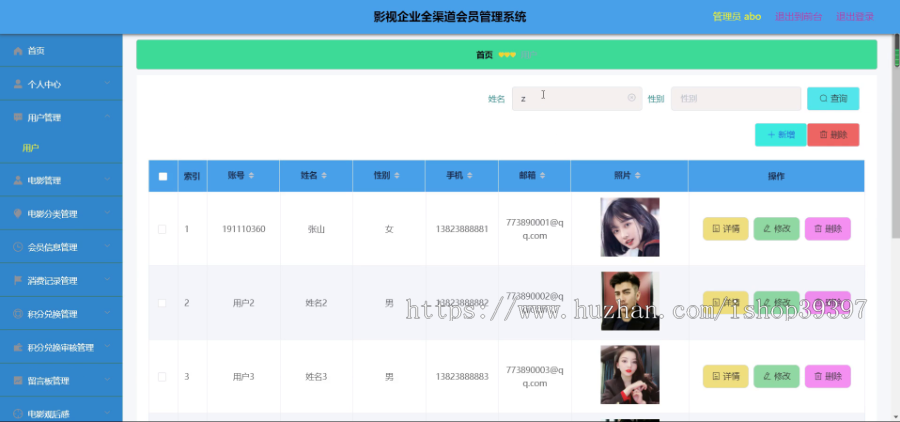Image resolution: width=900 pixels, height=422 pixels.
Task: Open 详情 for user 用户3
Action: [x=726, y=377]
